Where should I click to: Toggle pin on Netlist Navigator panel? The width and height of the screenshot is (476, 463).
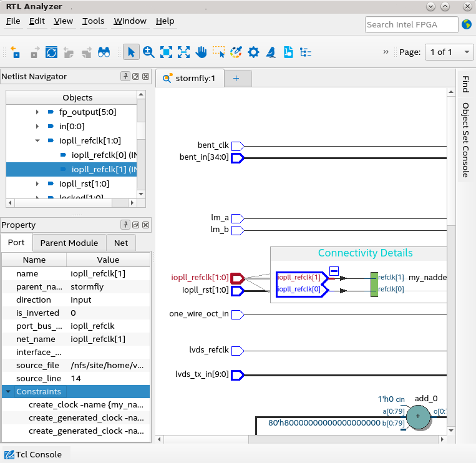point(125,77)
